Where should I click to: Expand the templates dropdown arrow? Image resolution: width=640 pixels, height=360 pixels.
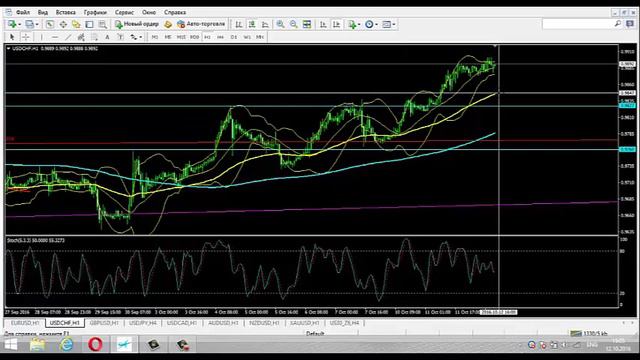point(394,24)
